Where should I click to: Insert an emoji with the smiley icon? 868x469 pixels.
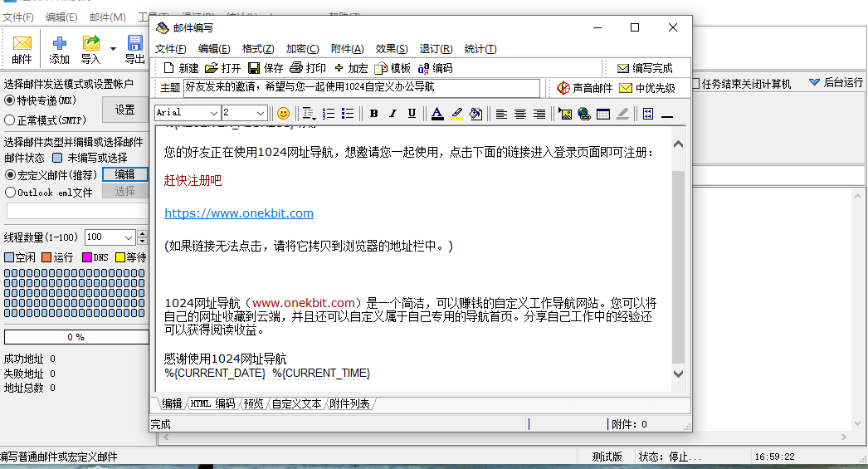click(283, 114)
